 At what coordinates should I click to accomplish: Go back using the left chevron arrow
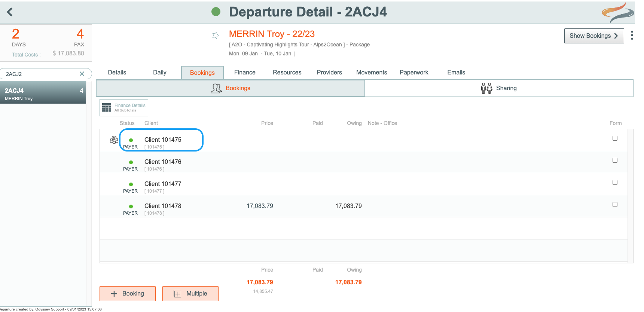[x=10, y=12]
